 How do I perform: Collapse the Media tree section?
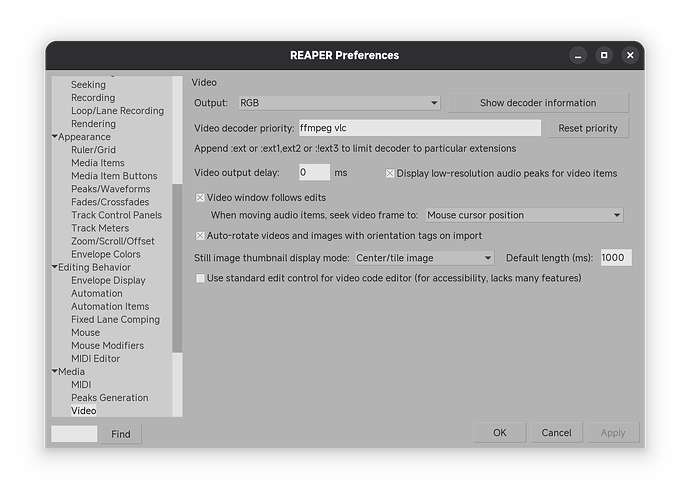55,371
